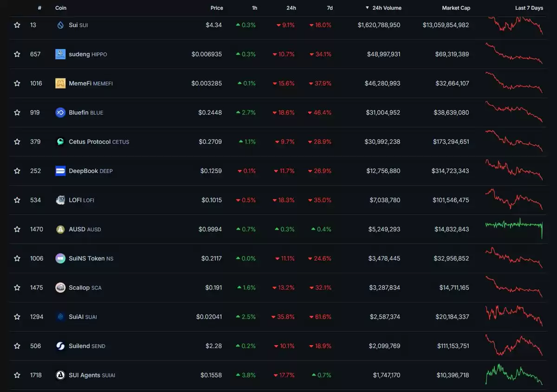Click the AUSD coin logo

[60, 230]
